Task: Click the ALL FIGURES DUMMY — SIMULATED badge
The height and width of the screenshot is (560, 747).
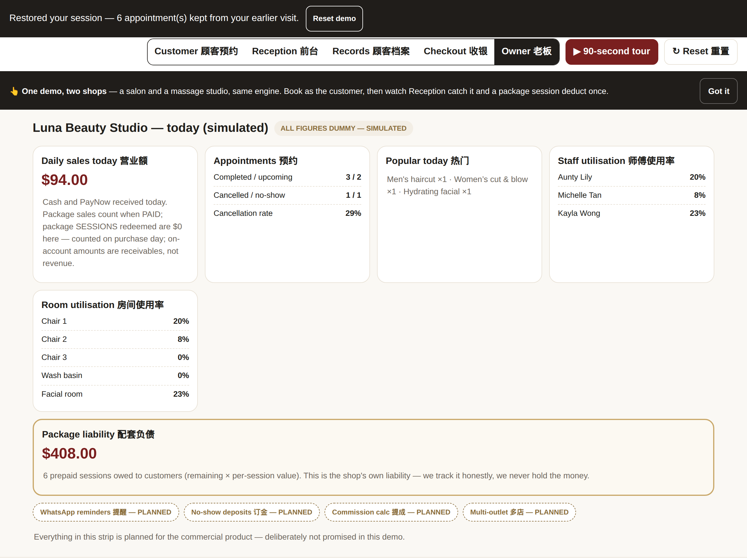Action: 343,128
